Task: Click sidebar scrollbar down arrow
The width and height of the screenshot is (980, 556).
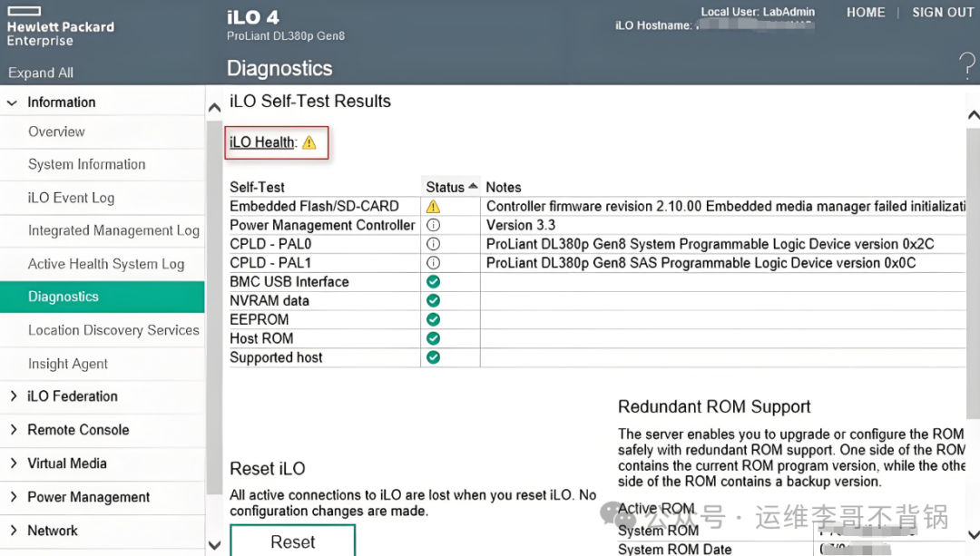Action: (214, 545)
